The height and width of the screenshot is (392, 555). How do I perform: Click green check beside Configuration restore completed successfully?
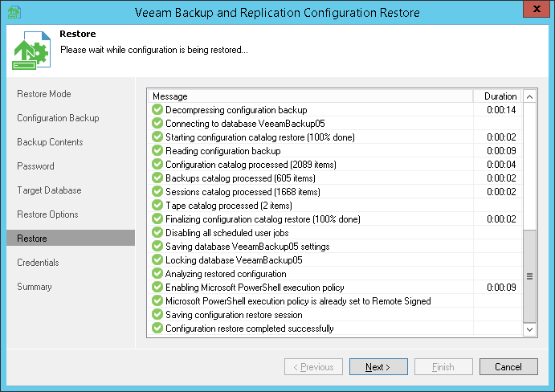tap(157, 329)
